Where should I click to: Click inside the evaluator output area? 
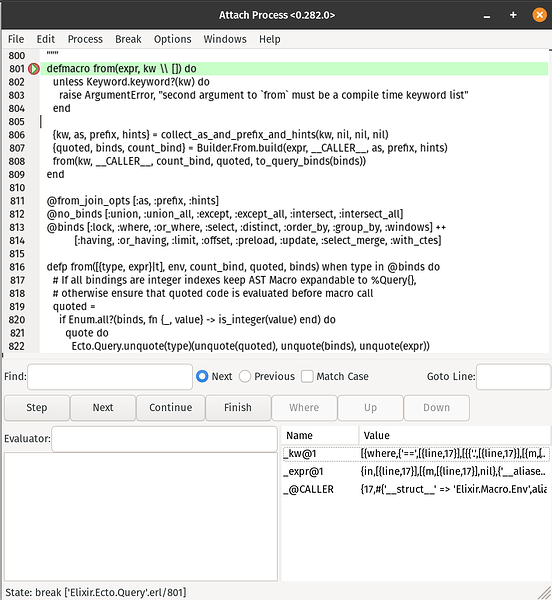[x=141, y=517]
